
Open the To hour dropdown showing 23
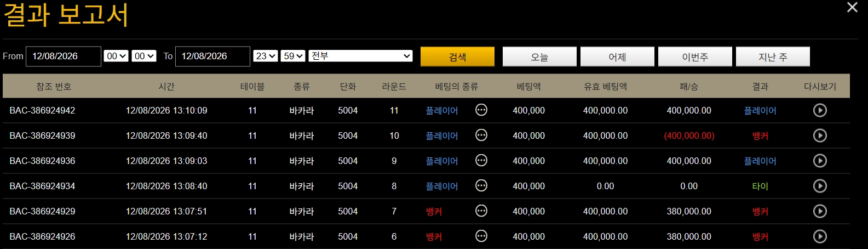265,56
